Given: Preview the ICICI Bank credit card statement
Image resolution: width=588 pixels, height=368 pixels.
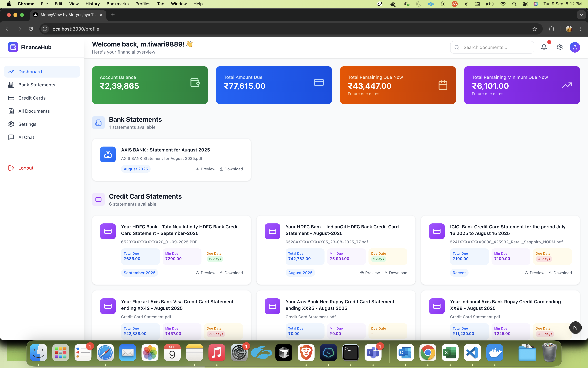Looking at the screenshot, I should 534,273.
